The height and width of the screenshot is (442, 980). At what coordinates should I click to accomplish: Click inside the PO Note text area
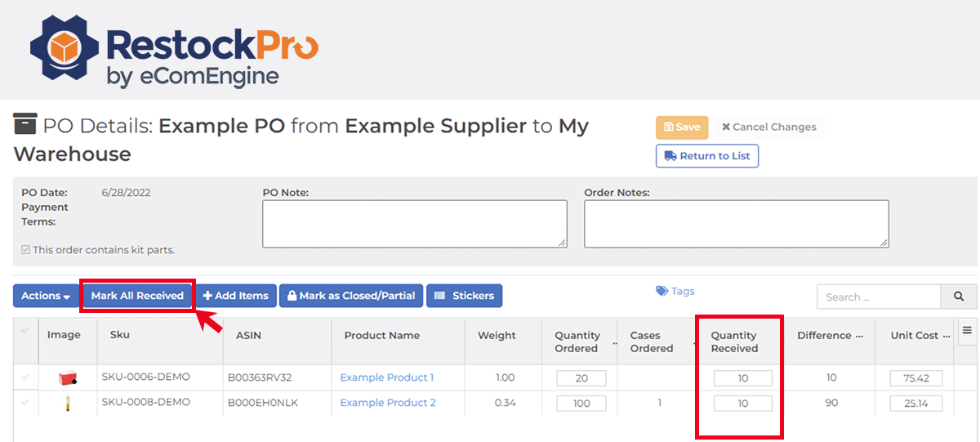pyautogui.click(x=415, y=224)
